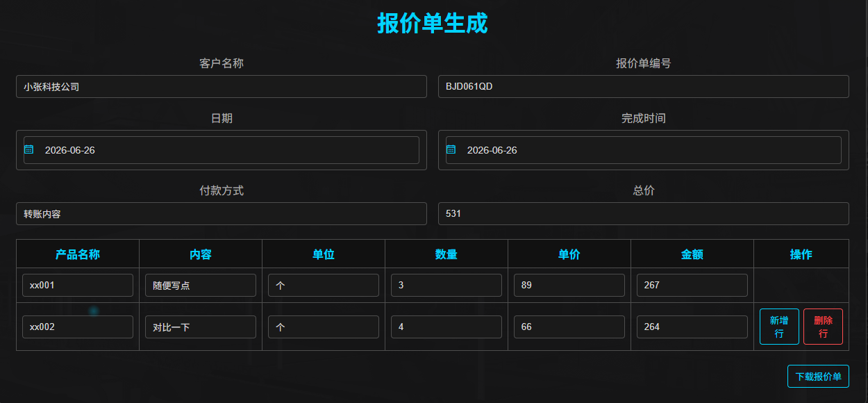The height and width of the screenshot is (403, 868).
Task: Click the 完成时间 label
Action: coord(644,118)
